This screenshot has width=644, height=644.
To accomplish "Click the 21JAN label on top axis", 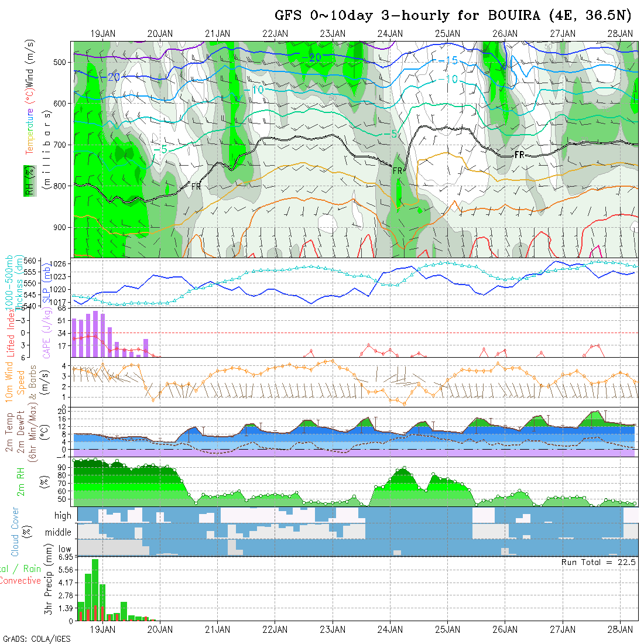I will click(x=217, y=34).
